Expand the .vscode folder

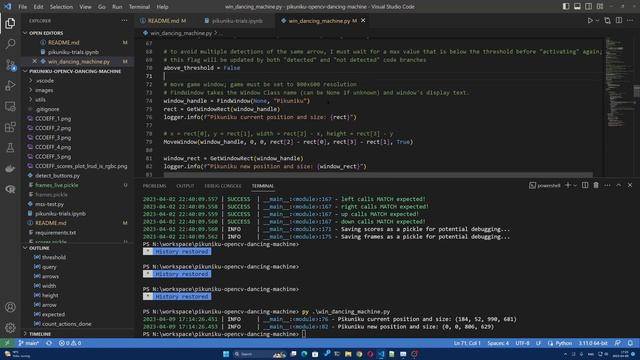[x=44, y=80]
